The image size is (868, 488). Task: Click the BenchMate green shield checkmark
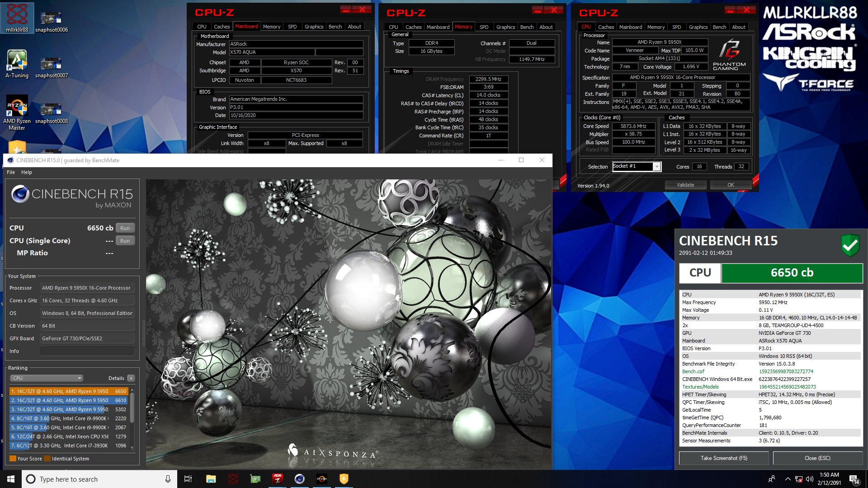tap(850, 245)
